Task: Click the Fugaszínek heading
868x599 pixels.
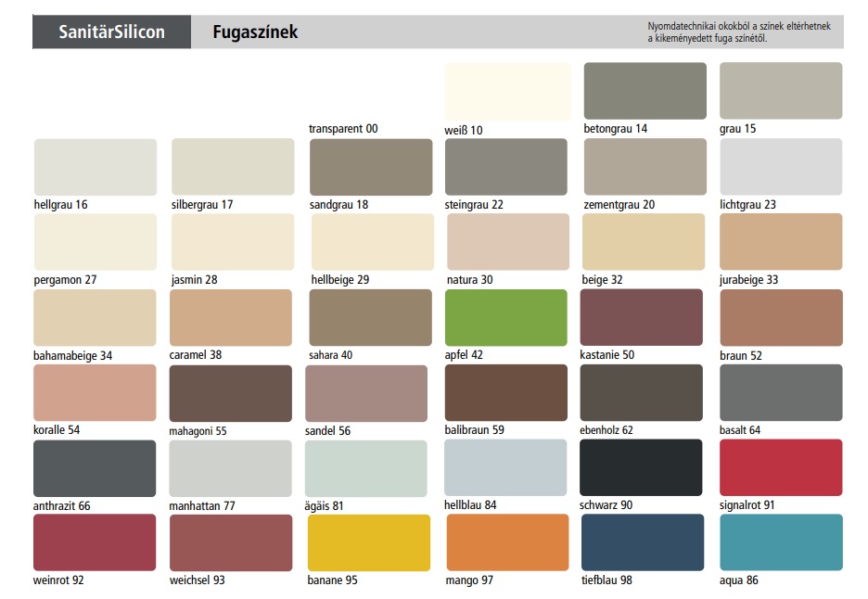Action: pos(255,32)
